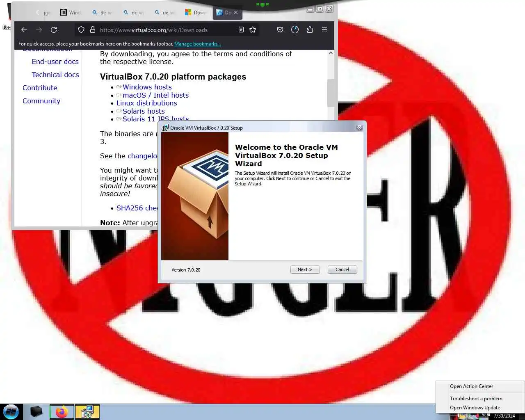Open the black box taskbar icon
The width and height of the screenshot is (525, 420).
[x=37, y=411]
